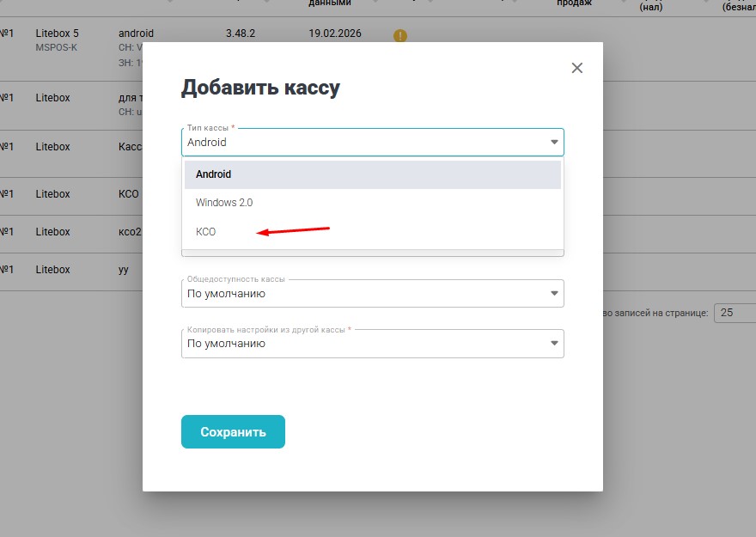Pick КСО option in the dropdown list
Screen dimensions: 756x537
click(x=206, y=232)
